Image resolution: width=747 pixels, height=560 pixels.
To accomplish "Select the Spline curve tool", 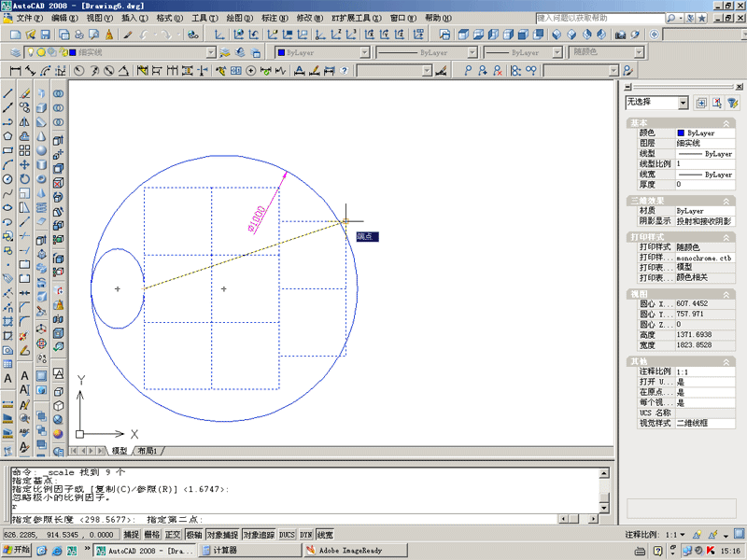I will click(7, 193).
